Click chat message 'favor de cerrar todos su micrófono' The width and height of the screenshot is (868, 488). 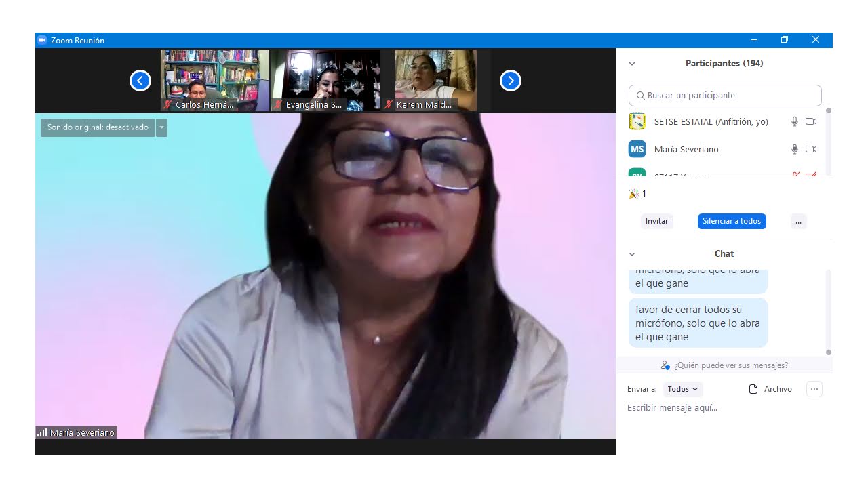[698, 323]
